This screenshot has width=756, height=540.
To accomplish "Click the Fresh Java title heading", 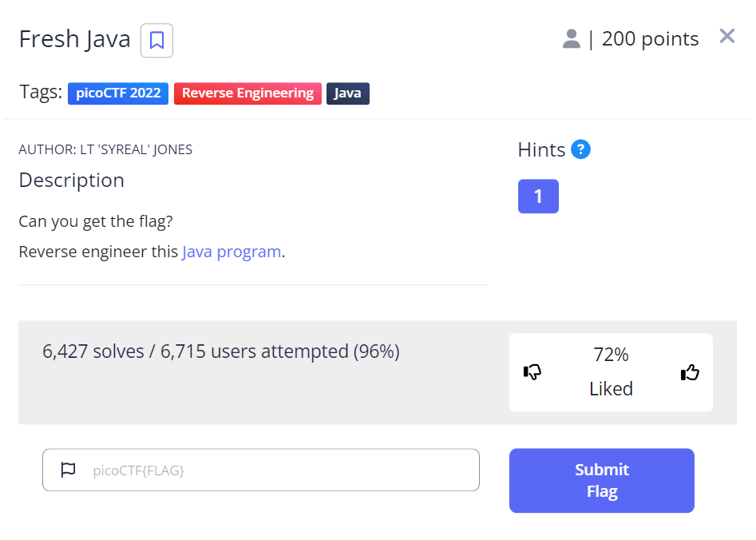I will pyautogui.click(x=74, y=39).
